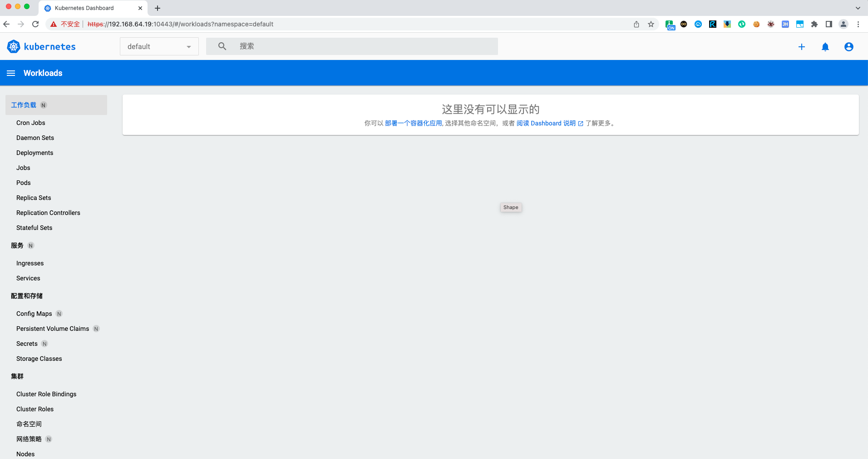Open 命名空间 in sidebar
Viewport: 868px width, 459px height.
[x=29, y=424]
